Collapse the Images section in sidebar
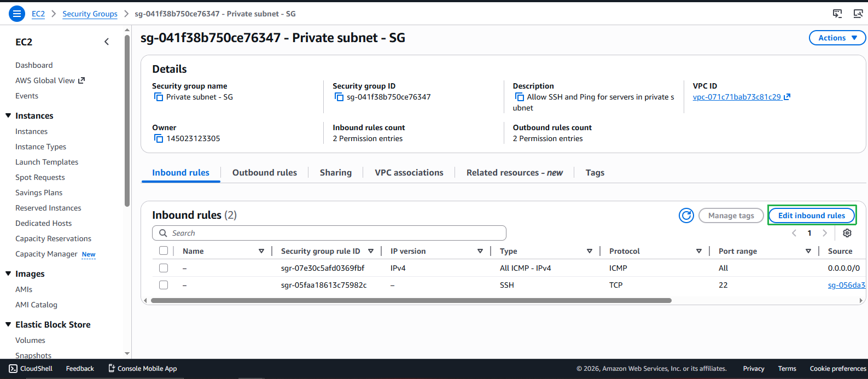This screenshot has height=379, width=868. click(x=8, y=273)
